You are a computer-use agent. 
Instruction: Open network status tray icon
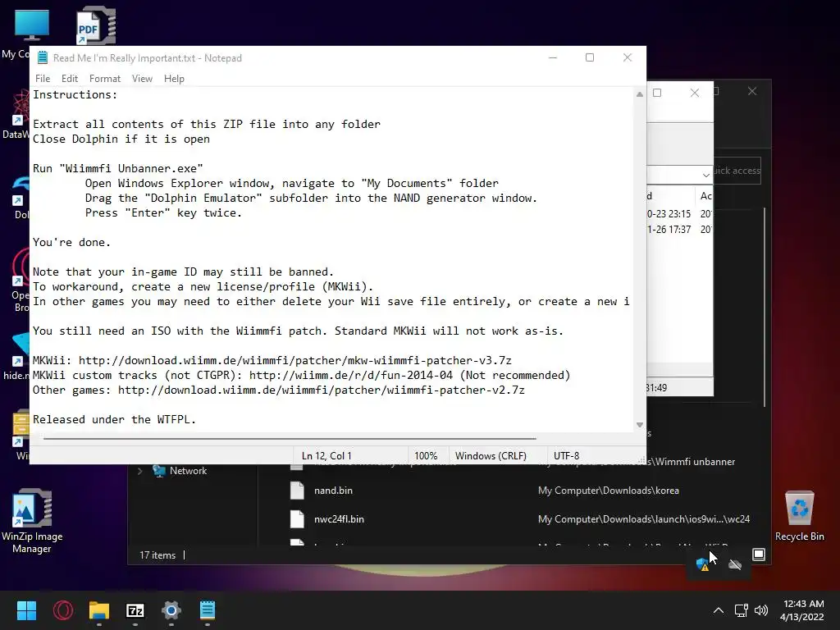[x=742, y=610]
